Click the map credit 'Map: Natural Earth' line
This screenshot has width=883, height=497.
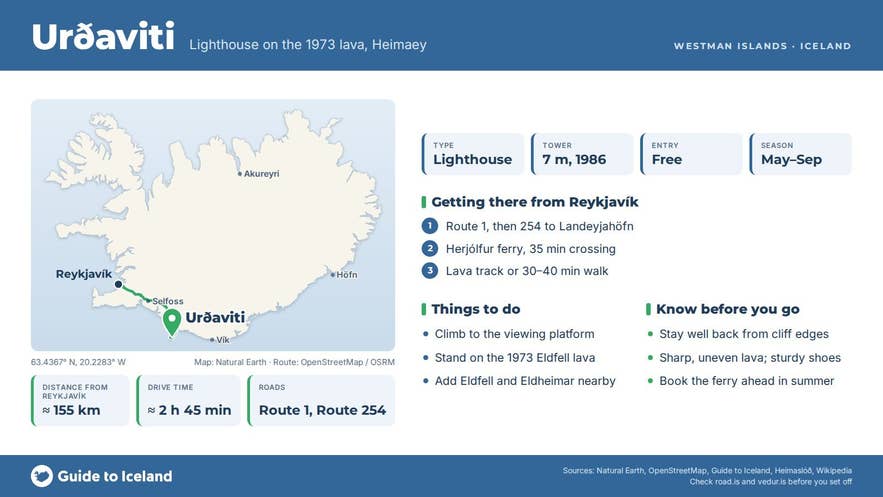point(295,362)
